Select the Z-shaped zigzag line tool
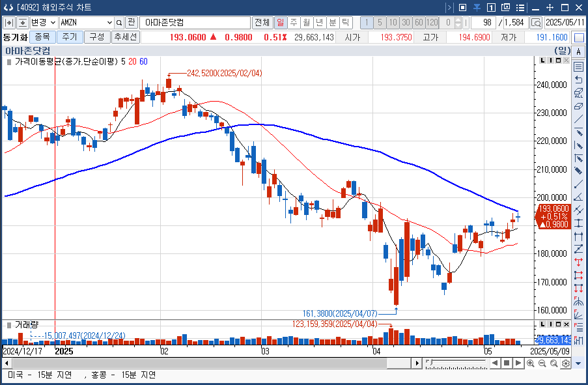Image resolution: width=588 pixels, height=385 pixels. coord(578,249)
